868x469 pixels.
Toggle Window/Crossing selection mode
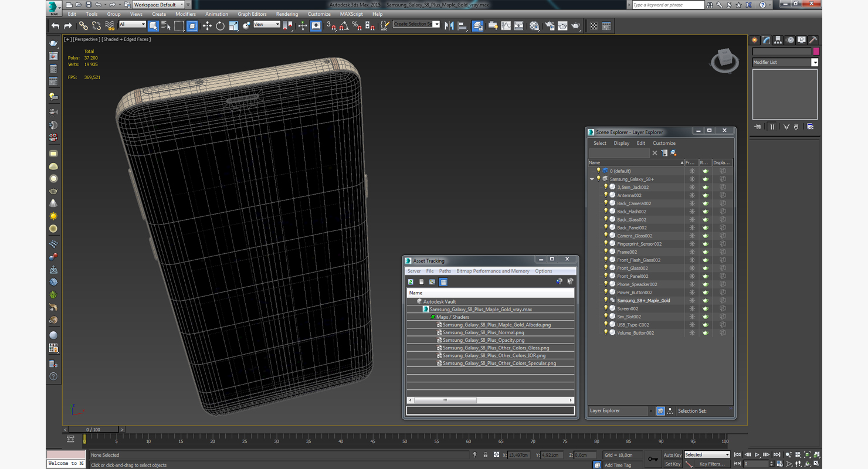pos(192,26)
